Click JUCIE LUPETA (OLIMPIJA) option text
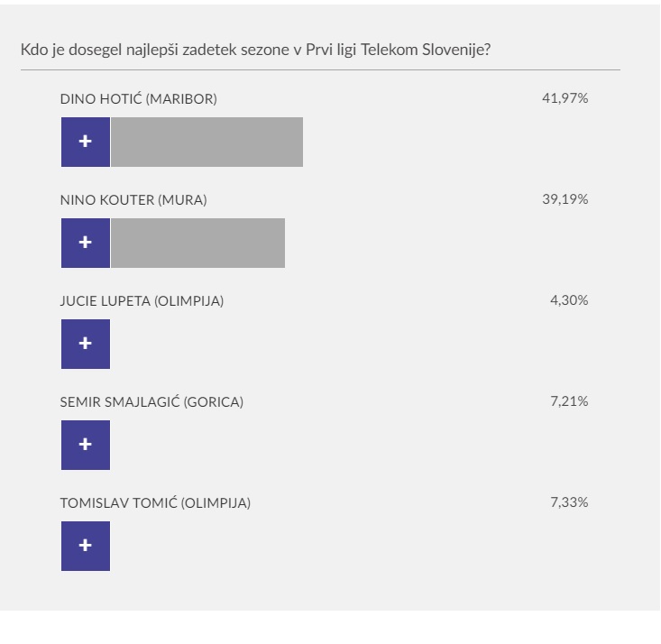Image resolution: width=661 pixels, height=644 pixels. tap(142, 301)
